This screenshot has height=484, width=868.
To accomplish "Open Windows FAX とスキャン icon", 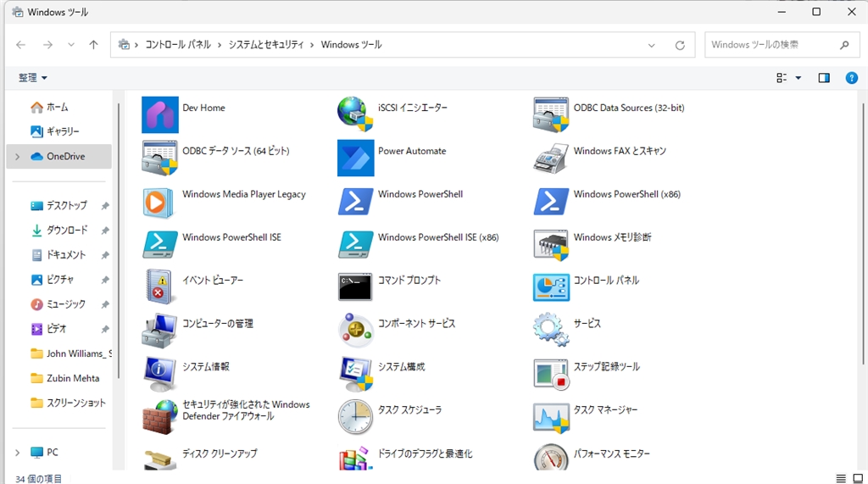I will (551, 158).
